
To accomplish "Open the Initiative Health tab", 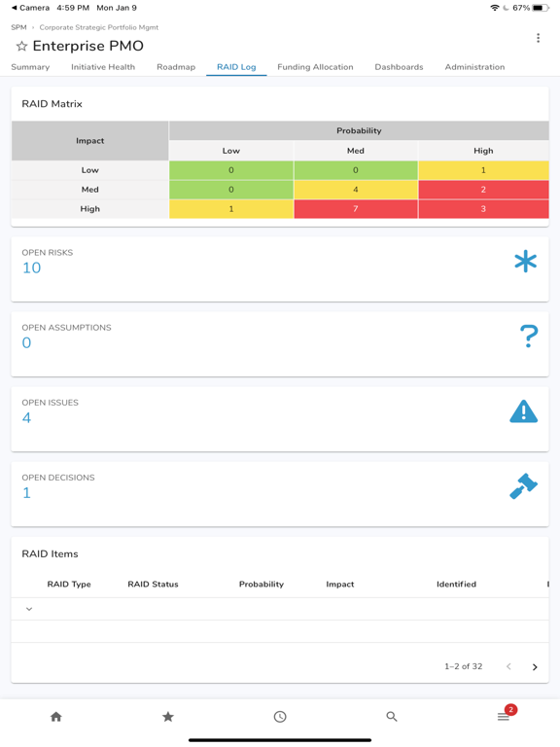I will [x=103, y=67].
